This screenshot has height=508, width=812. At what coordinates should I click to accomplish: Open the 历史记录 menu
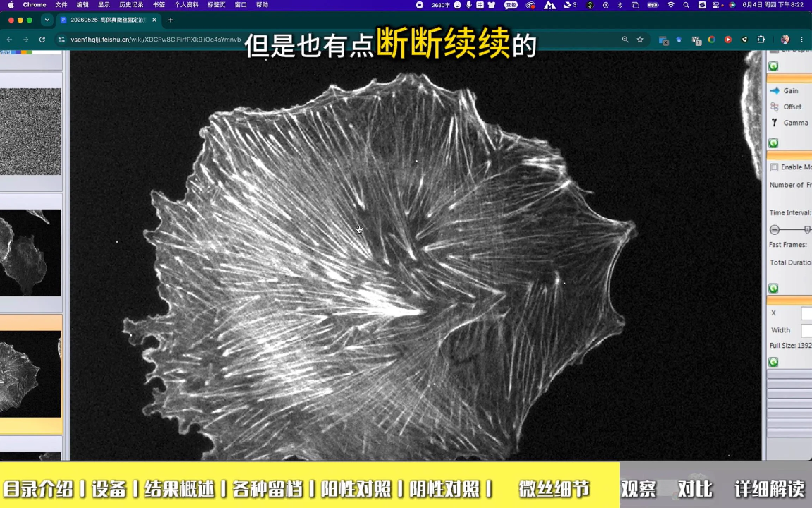pos(131,5)
